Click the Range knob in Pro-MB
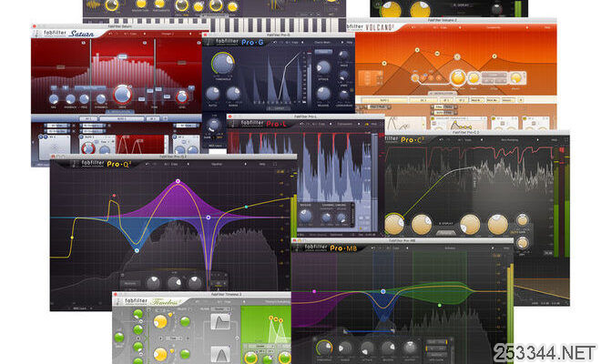 point(345,348)
